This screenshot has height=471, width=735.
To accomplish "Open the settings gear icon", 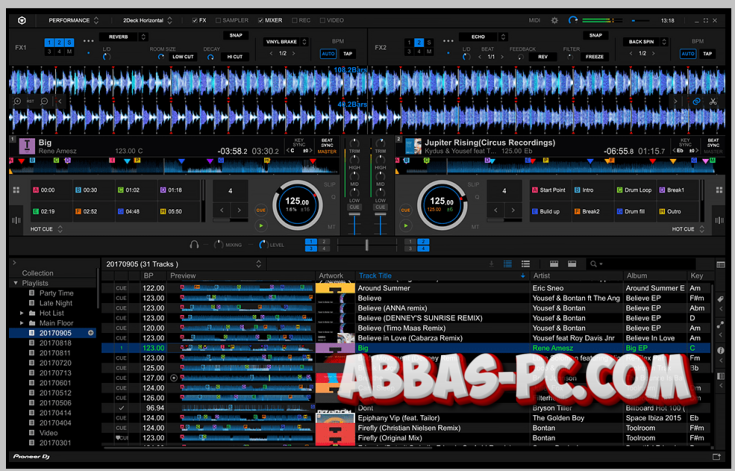I will pos(555,21).
